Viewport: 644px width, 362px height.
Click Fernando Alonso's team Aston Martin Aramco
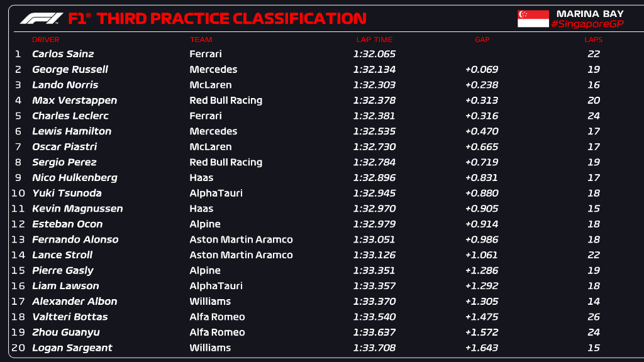coord(241,239)
